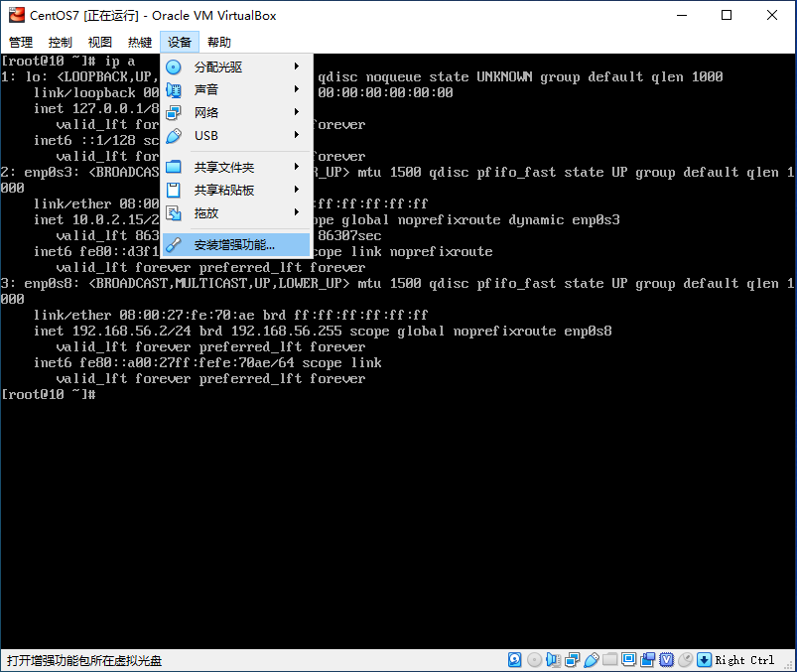Open the 热键 menu
Image resolution: width=797 pixels, height=672 pixels.
point(140,43)
